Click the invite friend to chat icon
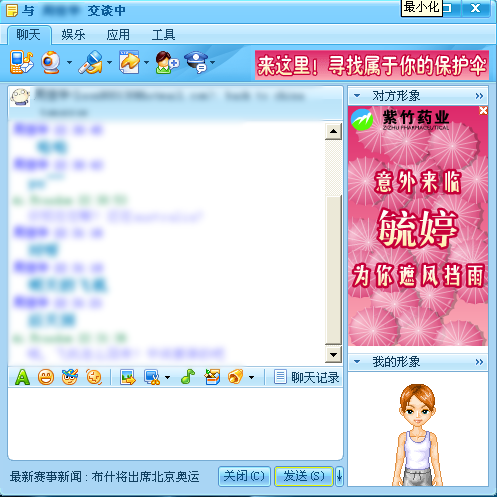Viewport: 497px width, 497px height. [167, 62]
